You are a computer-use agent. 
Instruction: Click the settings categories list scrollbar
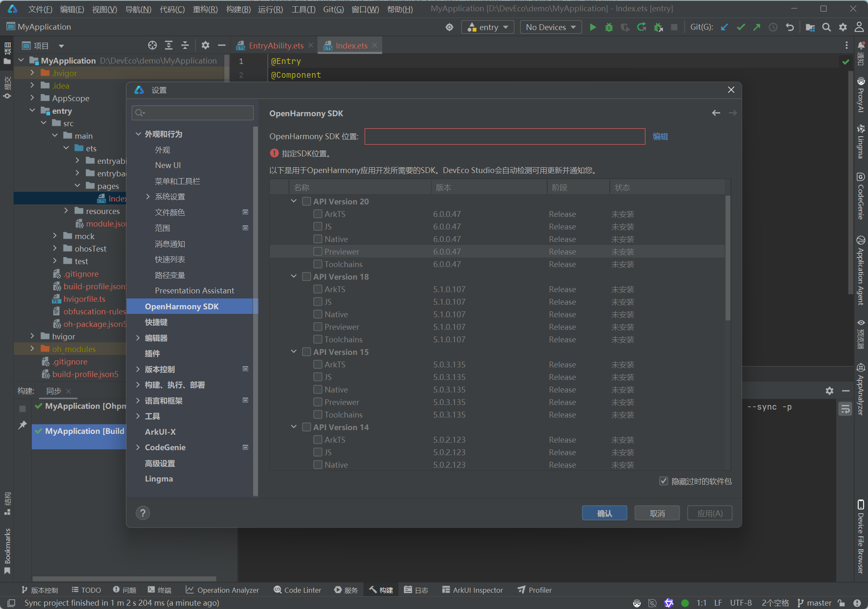(256, 311)
